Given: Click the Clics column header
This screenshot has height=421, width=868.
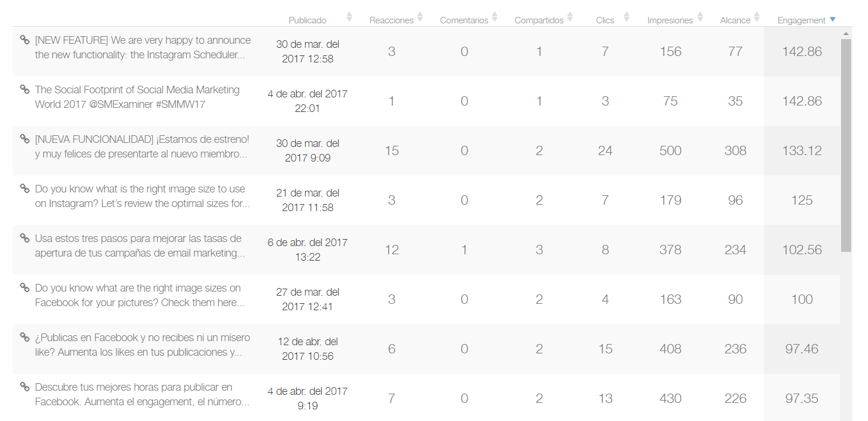Looking at the screenshot, I should click(x=605, y=20).
